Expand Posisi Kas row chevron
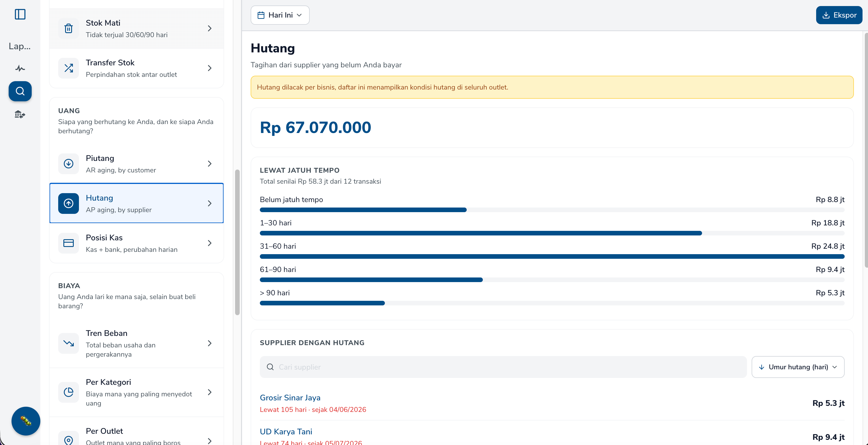The height and width of the screenshot is (445, 868). (210, 244)
